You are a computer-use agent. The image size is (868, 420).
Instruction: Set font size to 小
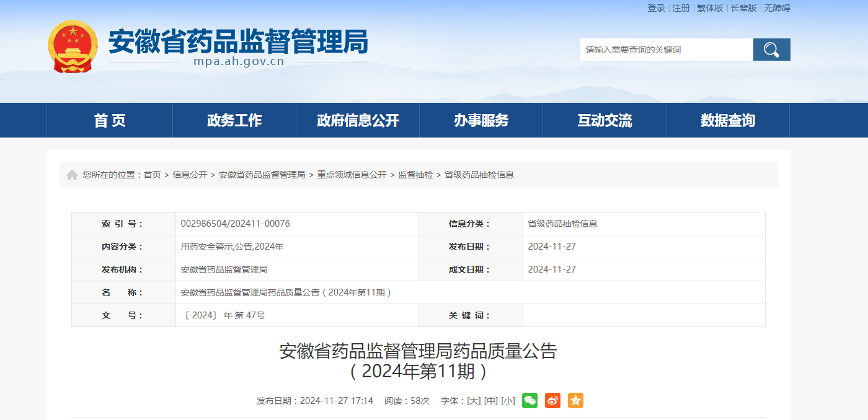(x=508, y=401)
